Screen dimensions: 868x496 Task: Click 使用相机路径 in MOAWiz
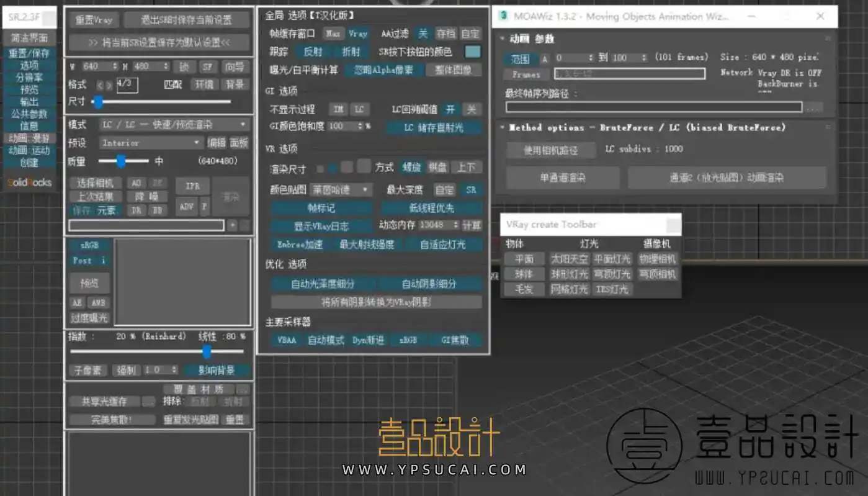pyautogui.click(x=551, y=150)
